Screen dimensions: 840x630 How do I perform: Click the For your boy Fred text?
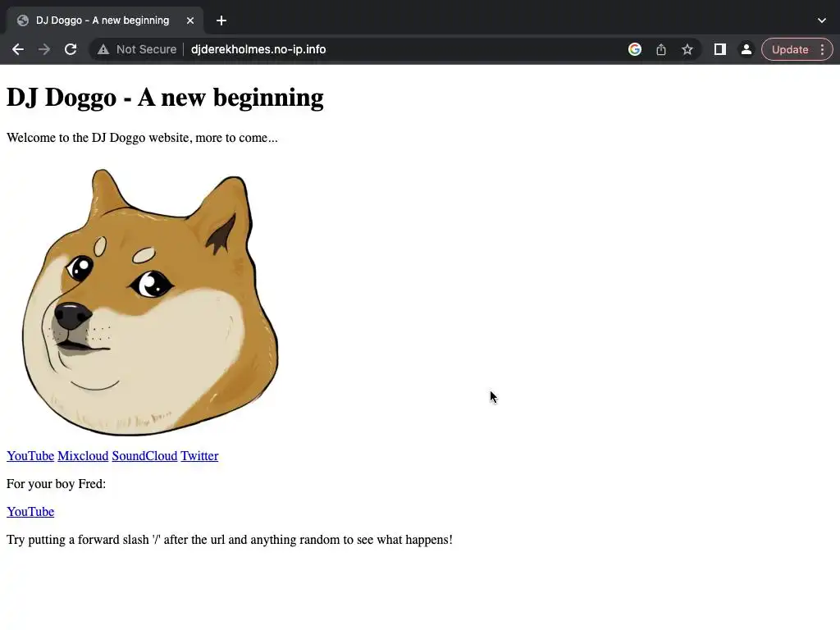(x=57, y=484)
